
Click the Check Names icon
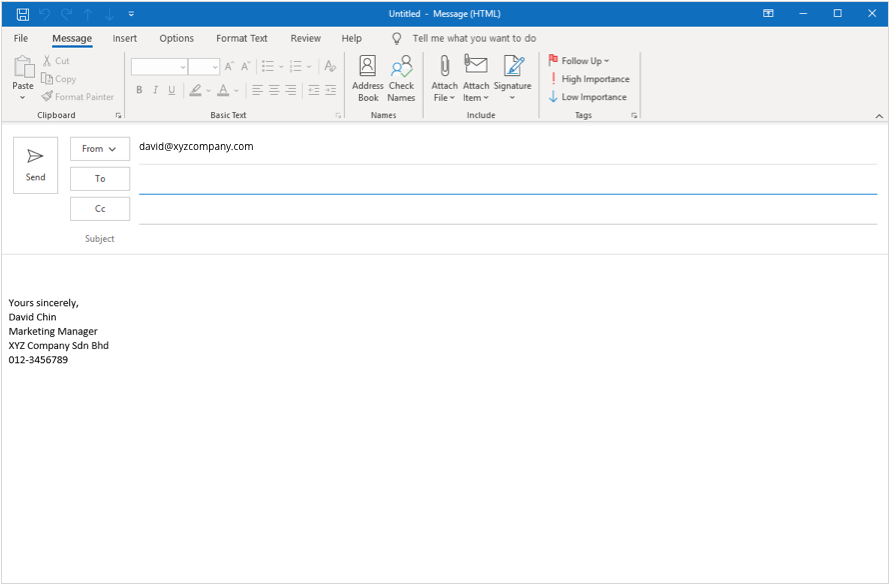401,78
